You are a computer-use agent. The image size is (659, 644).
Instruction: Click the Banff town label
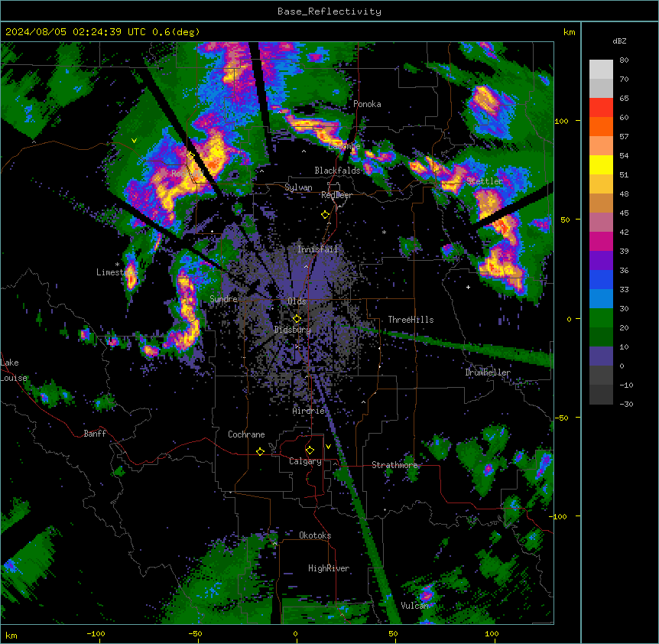[95, 434]
